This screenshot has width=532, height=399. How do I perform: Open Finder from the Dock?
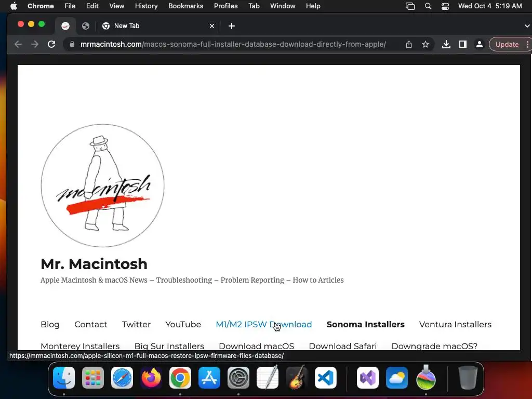click(x=64, y=378)
